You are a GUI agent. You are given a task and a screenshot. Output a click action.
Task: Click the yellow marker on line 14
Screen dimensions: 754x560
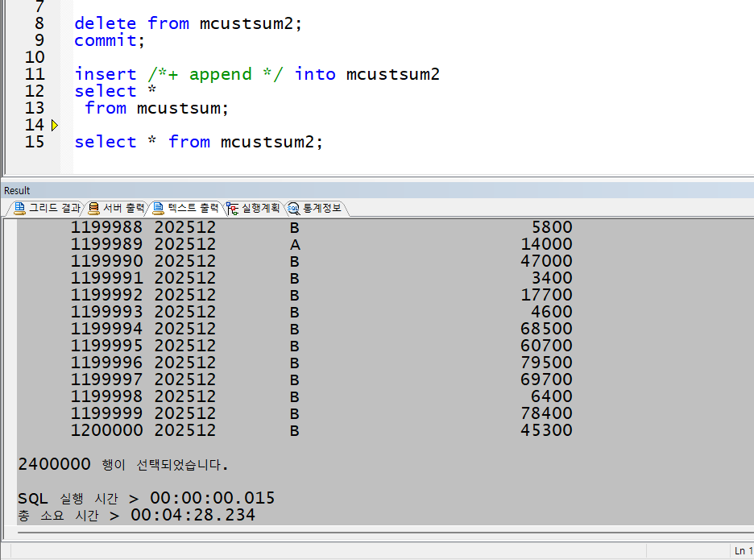pyautogui.click(x=54, y=126)
